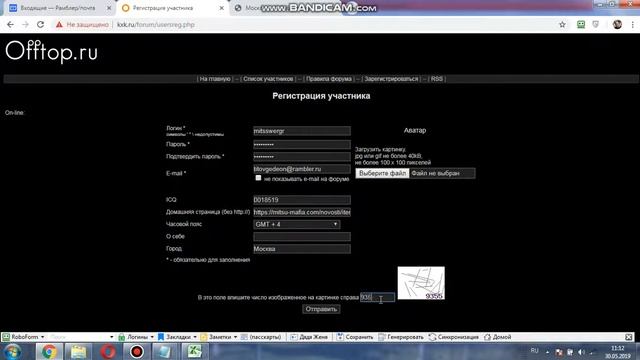Image resolution: width=640 pixels, height=360 pixels.
Task: Click the Пароль input field
Action: (x=302, y=144)
